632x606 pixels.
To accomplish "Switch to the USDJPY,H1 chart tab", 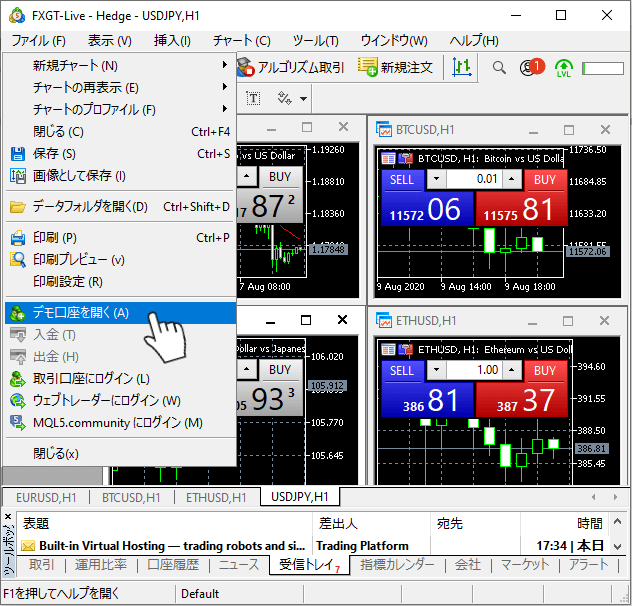I will point(299,497).
